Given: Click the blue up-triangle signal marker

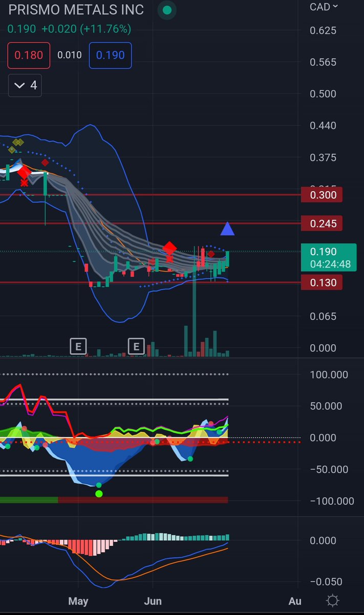Looking at the screenshot, I should click(227, 229).
